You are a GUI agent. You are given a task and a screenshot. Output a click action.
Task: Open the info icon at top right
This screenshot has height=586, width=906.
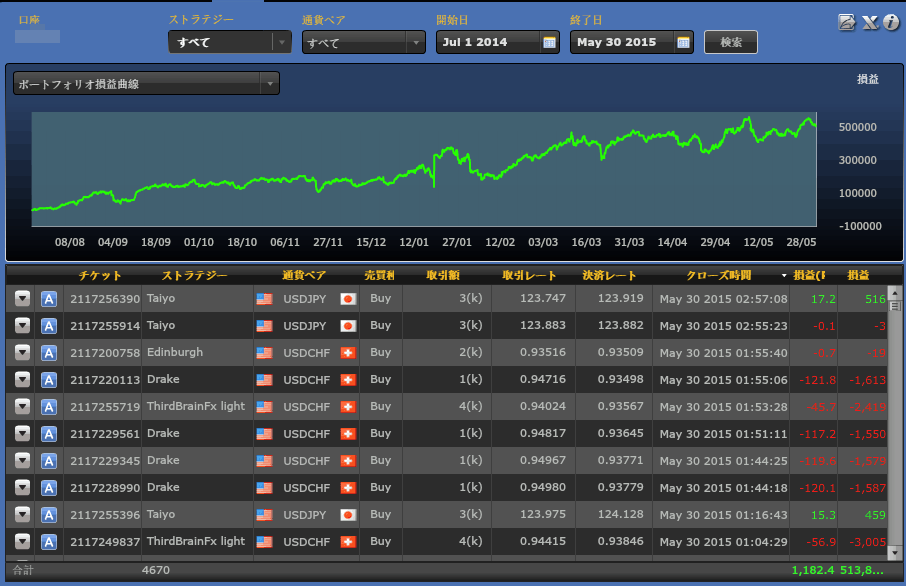891,23
